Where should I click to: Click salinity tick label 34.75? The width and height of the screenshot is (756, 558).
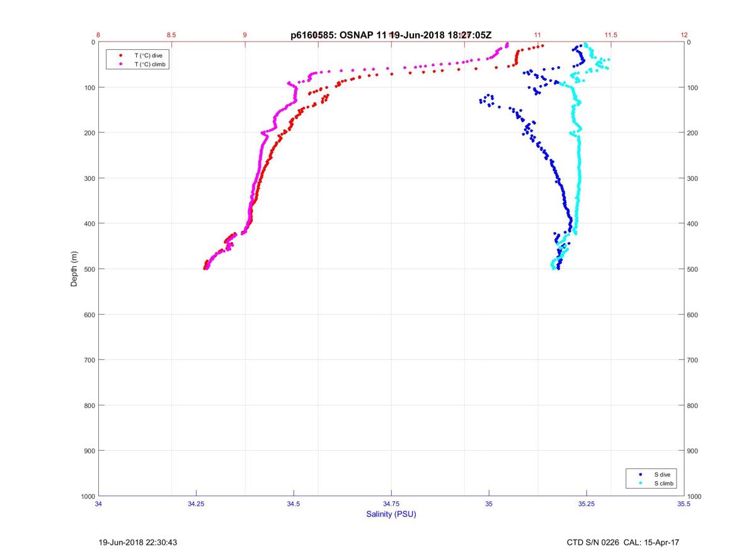tap(391, 504)
